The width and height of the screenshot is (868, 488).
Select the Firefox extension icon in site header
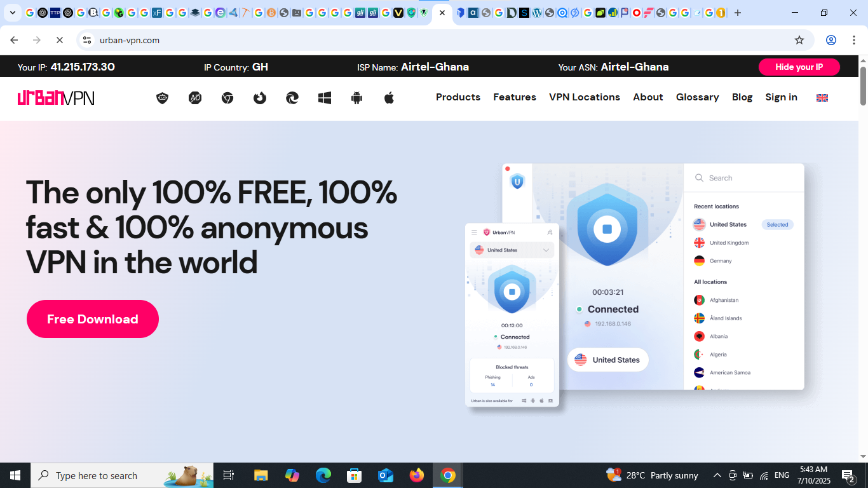[260, 98]
